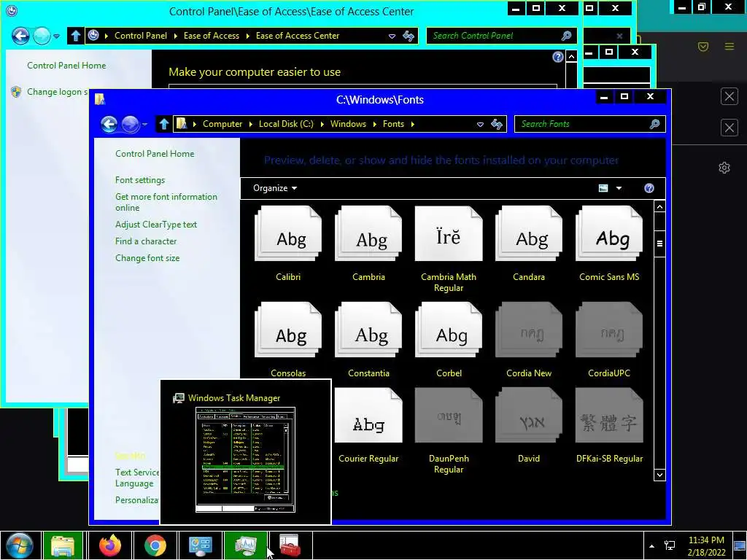Refresh the Fonts folder address bar
The height and width of the screenshot is (560, 747).
click(x=497, y=124)
